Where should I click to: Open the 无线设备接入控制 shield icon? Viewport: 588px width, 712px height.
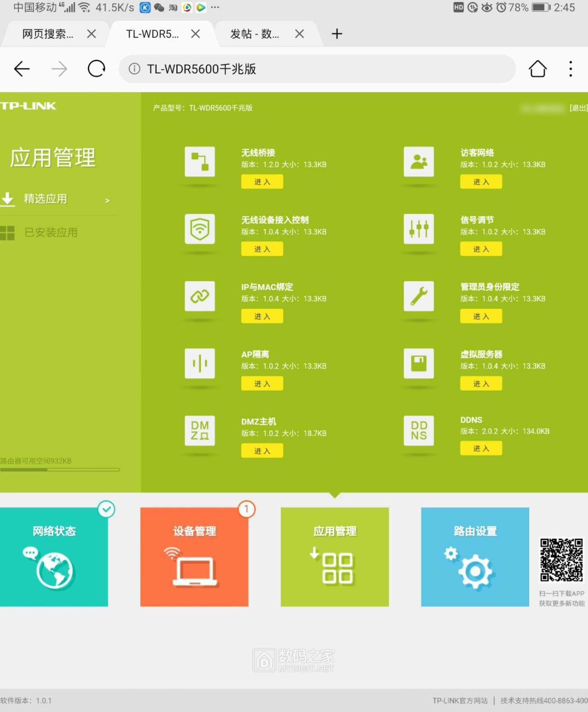(x=200, y=229)
